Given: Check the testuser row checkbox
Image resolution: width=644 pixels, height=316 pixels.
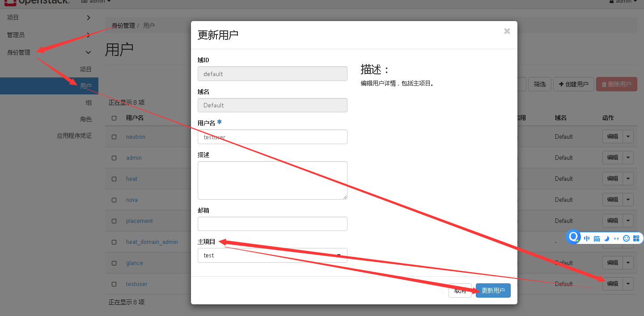Looking at the screenshot, I should pos(114,284).
